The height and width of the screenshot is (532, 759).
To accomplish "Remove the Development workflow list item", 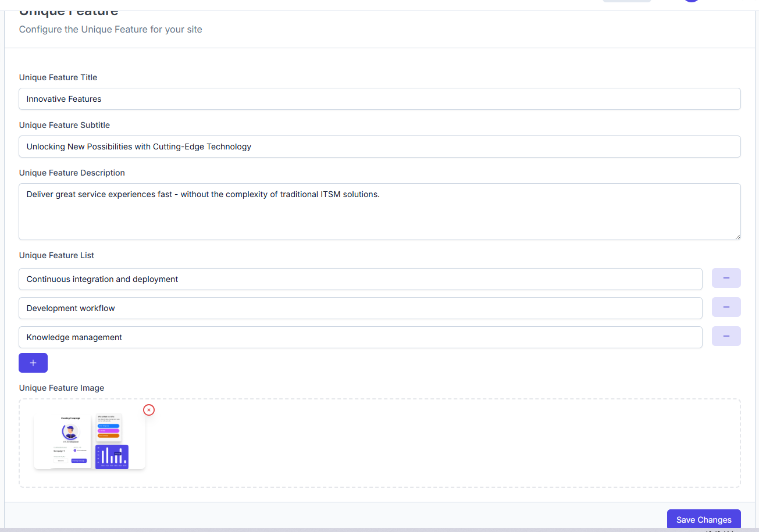I will point(726,307).
